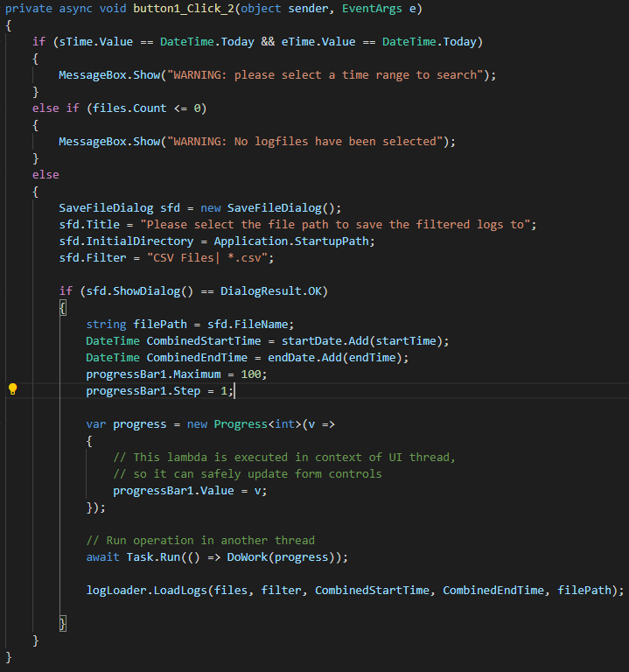Click the method name button1_Click_2

coord(184,9)
